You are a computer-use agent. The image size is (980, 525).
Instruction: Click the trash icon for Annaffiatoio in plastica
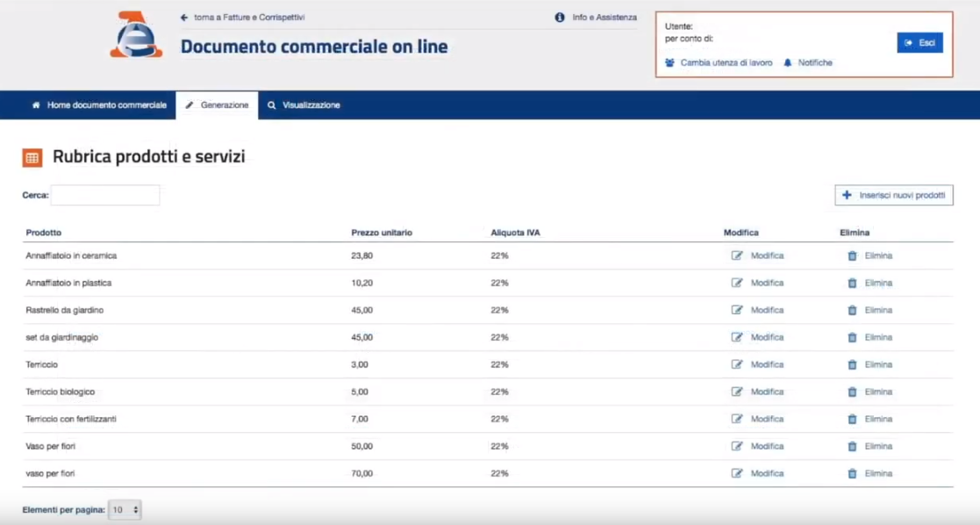tap(852, 284)
